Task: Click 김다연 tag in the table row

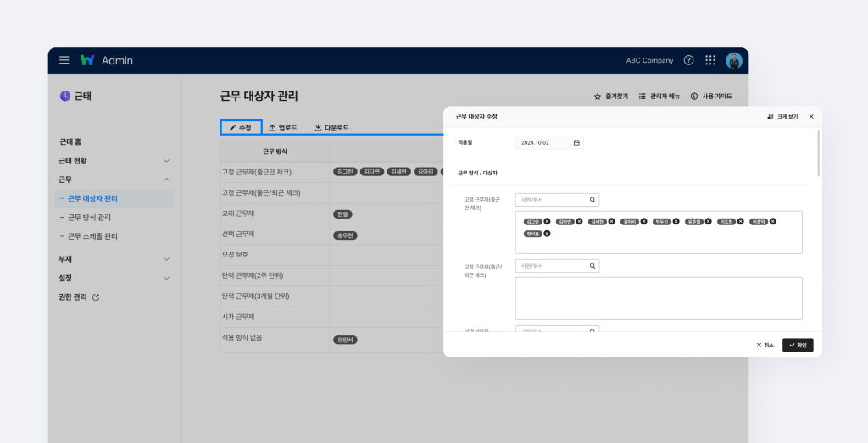Action: (x=372, y=172)
